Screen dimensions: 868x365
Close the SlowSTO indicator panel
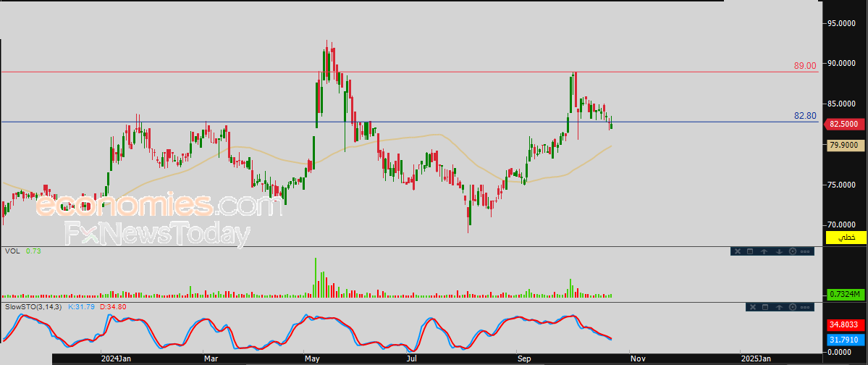click(x=753, y=307)
